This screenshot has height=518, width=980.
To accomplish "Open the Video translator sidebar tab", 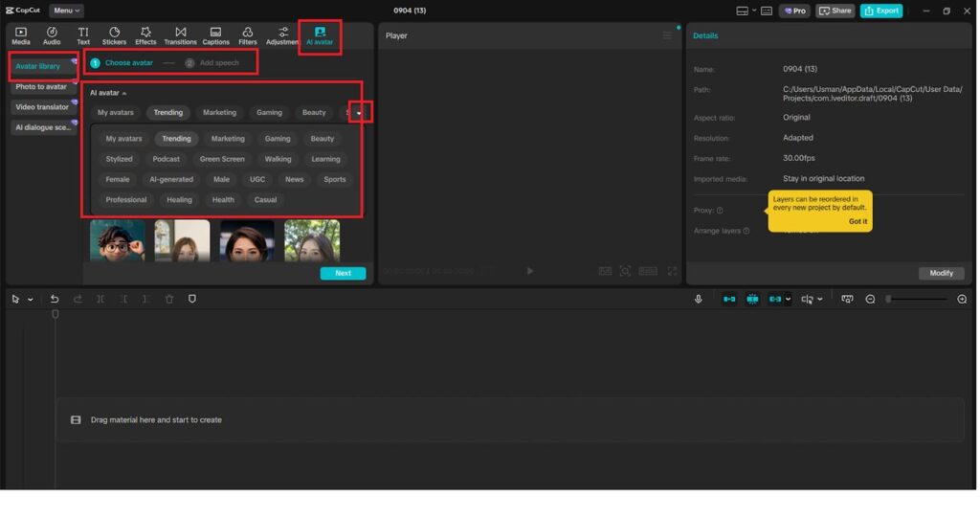I will tap(43, 107).
